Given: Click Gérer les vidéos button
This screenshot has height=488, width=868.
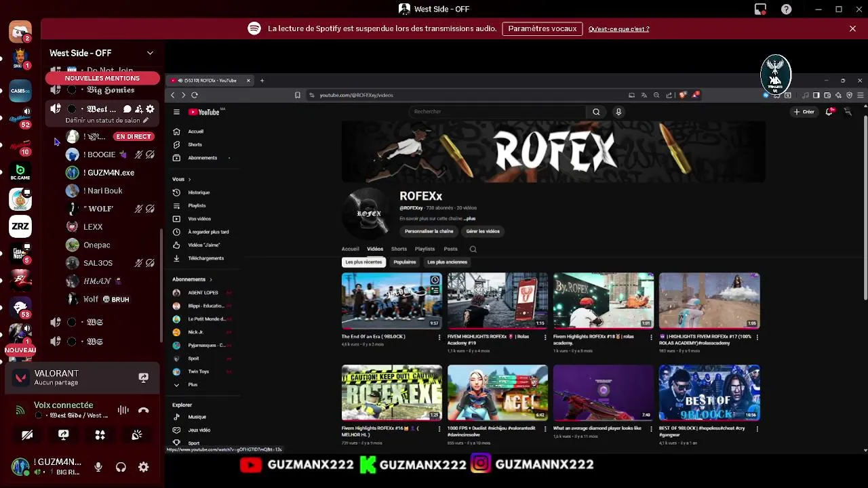Looking at the screenshot, I should pyautogui.click(x=483, y=231).
